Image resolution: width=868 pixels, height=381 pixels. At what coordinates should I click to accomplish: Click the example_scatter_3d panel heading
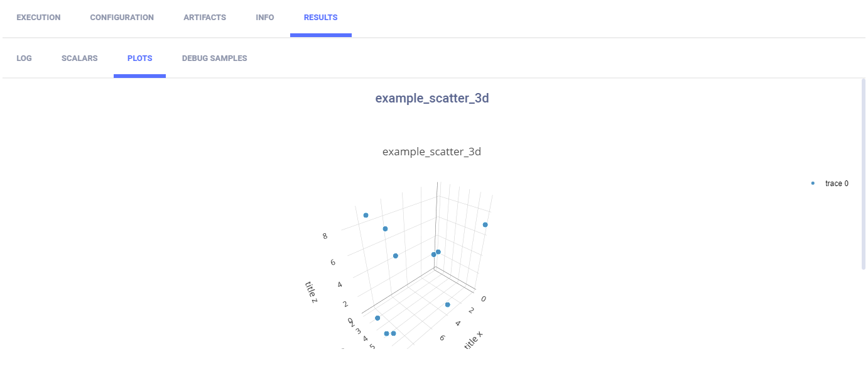click(x=432, y=98)
